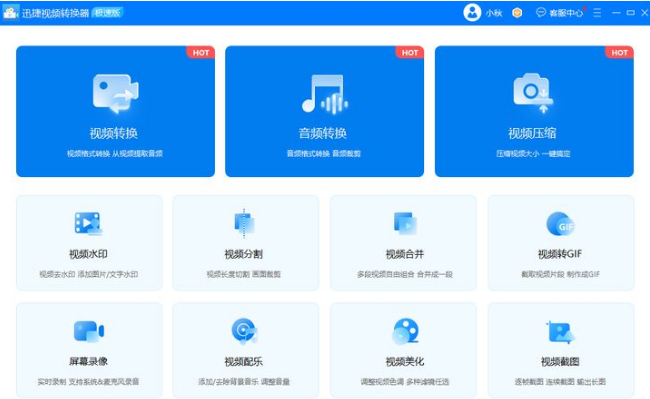Screen dimensions: 650x399
Task: Open 客服中心 support center link
Action: [x=566, y=13]
